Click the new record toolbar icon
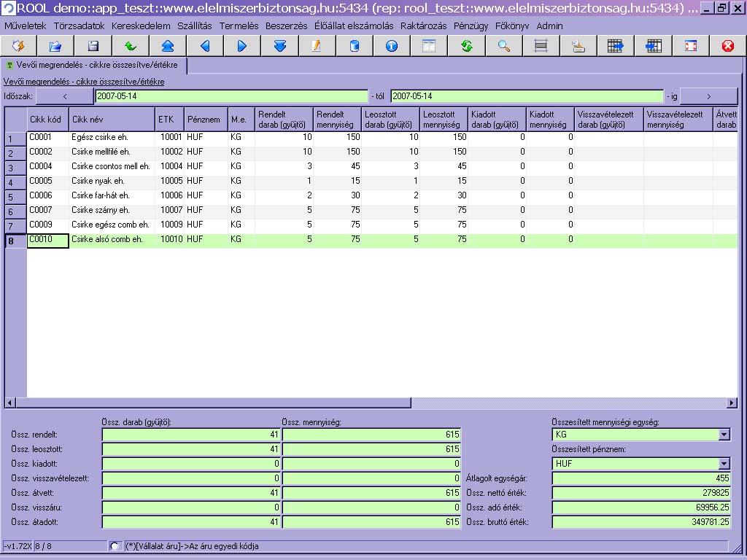 (x=18, y=46)
